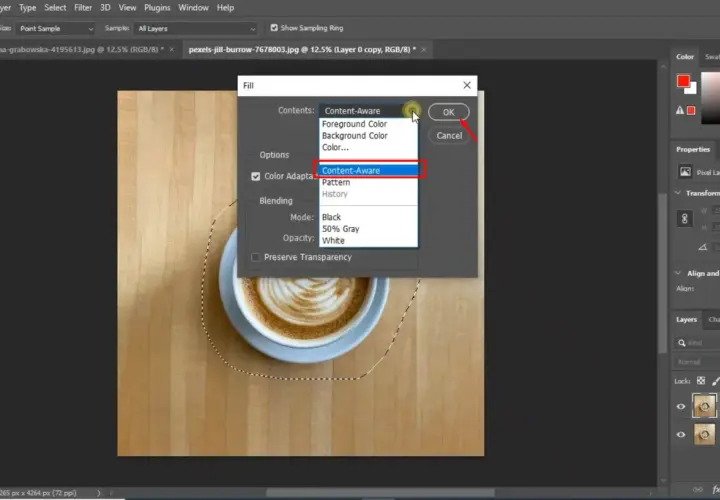Close the Fill dialog with the X
Viewport: 720px width, 500px height.
coord(467,85)
